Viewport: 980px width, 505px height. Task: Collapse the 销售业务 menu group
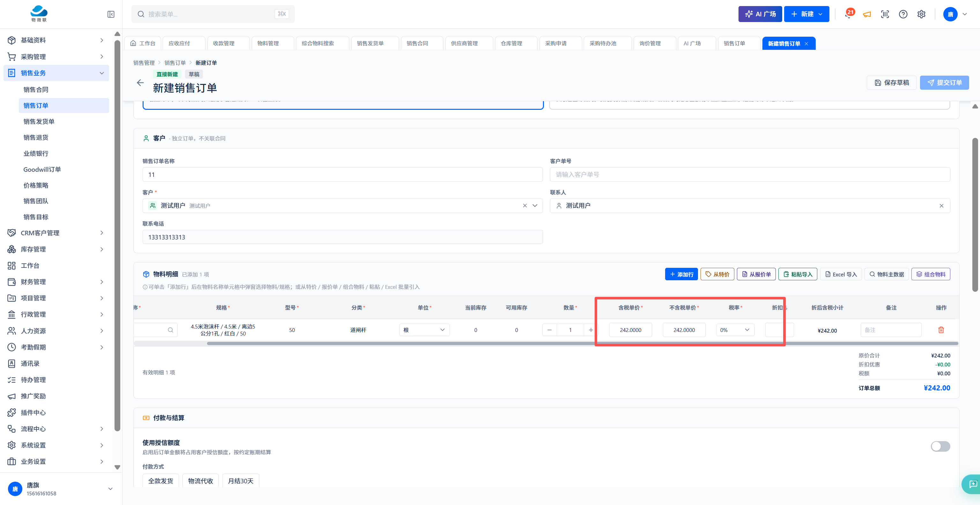56,73
